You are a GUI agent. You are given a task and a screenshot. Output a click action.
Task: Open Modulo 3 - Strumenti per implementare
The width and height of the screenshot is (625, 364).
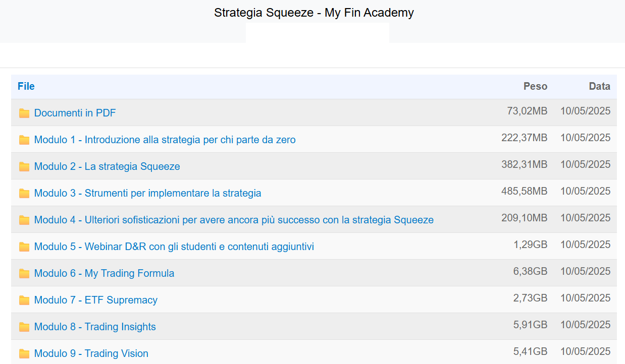148,193
